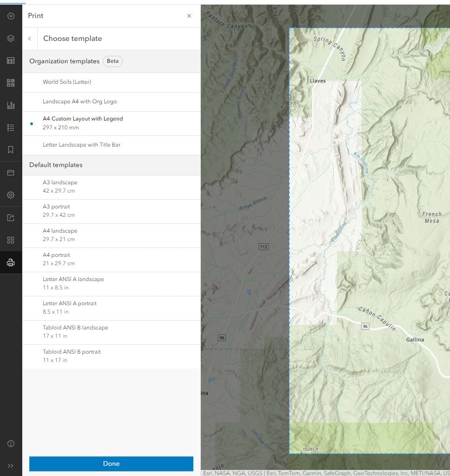This screenshot has width=450, height=476.
Task: Open the Map properties settings
Action: click(10, 194)
